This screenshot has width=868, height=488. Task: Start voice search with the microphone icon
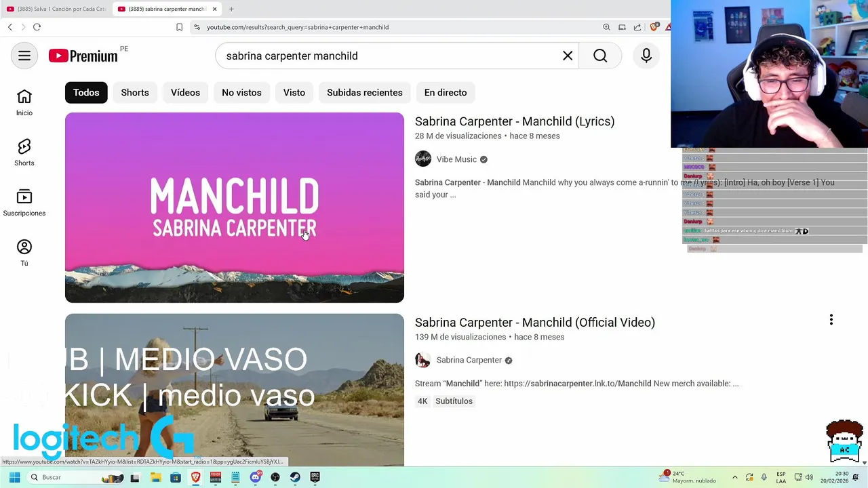click(x=646, y=56)
